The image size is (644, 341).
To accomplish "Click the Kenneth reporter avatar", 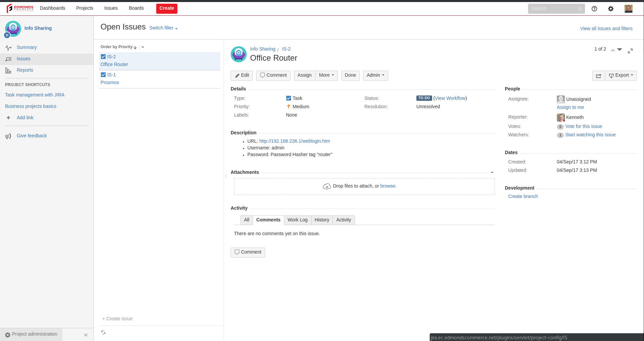I will [561, 118].
